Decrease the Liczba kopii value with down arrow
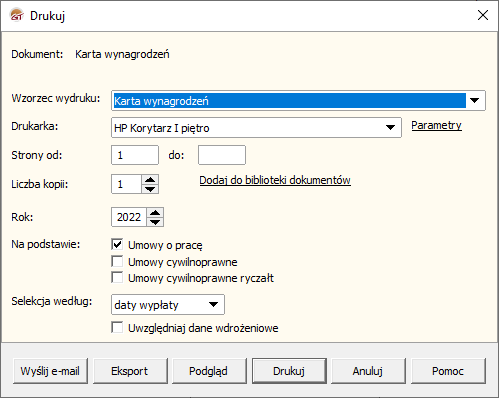This screenshot has height=398, width=499. (150, 189)
